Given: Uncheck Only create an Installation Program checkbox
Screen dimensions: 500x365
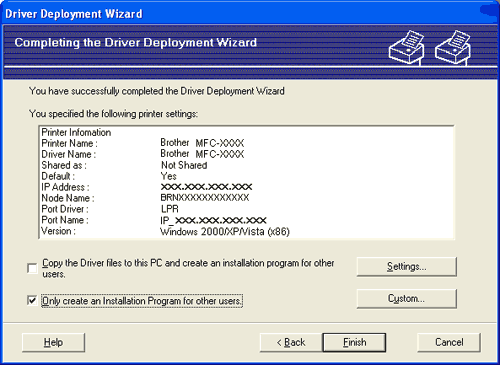Looking at the screenshot, I should coord(32,301).
